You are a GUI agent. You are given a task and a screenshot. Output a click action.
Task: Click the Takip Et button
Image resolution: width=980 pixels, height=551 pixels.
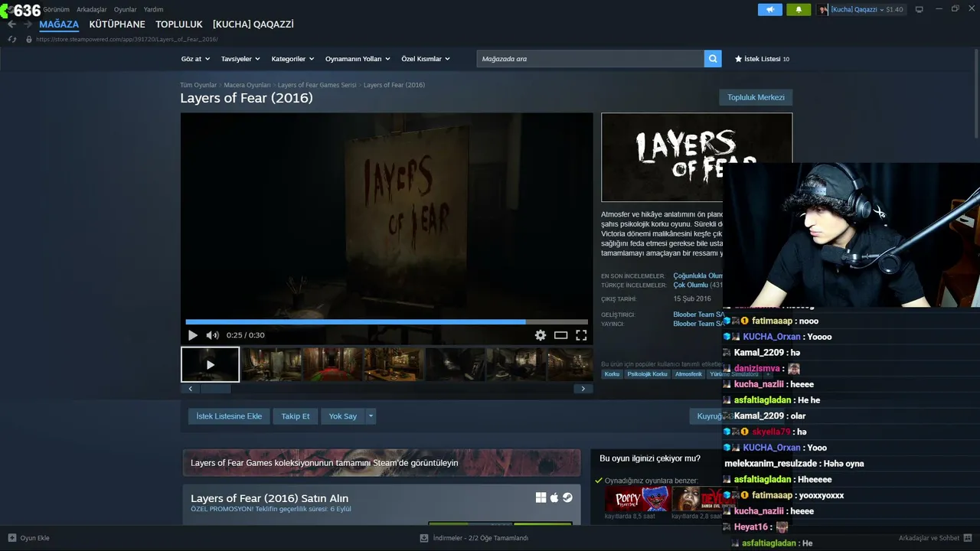tap(296, 416)
